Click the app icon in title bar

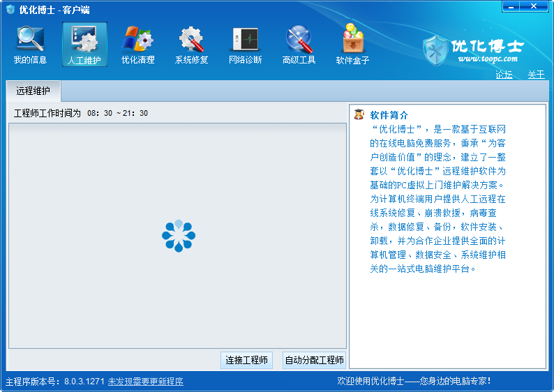(10, 10)
